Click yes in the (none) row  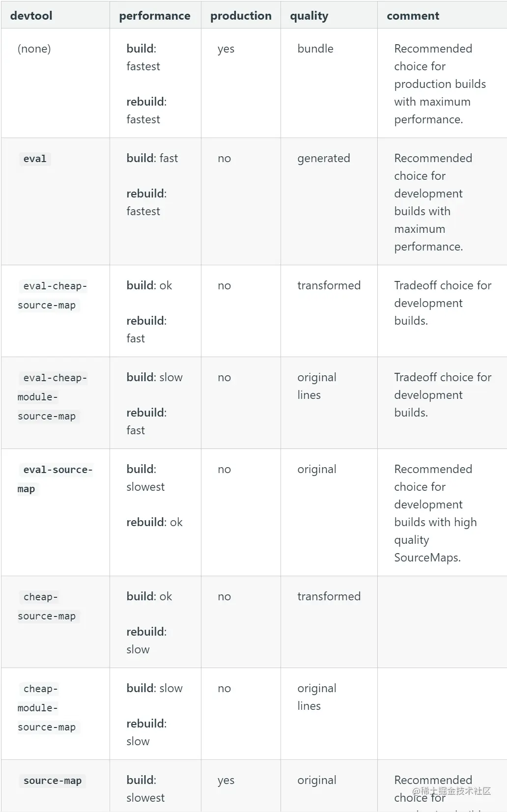click(x=226, y=49)
